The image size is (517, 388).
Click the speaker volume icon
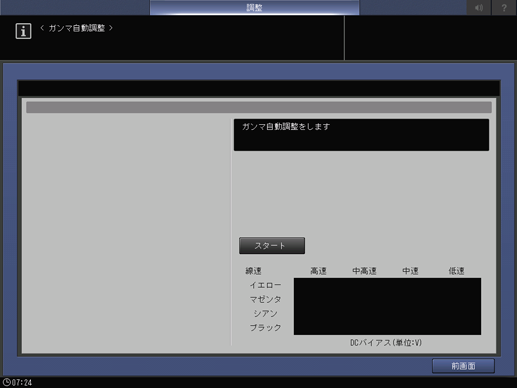(x=479, y=7)
